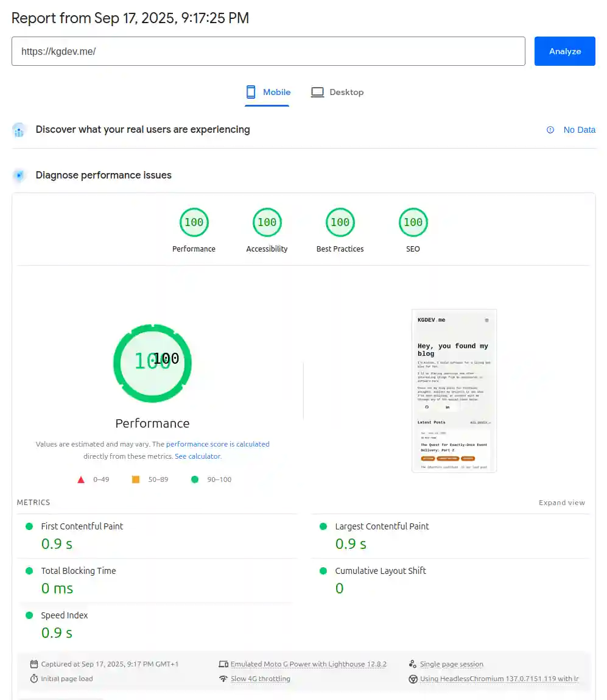607x700 pixels.
Task: Click the green 90–100 legend dot
Action: coord(195,479)
